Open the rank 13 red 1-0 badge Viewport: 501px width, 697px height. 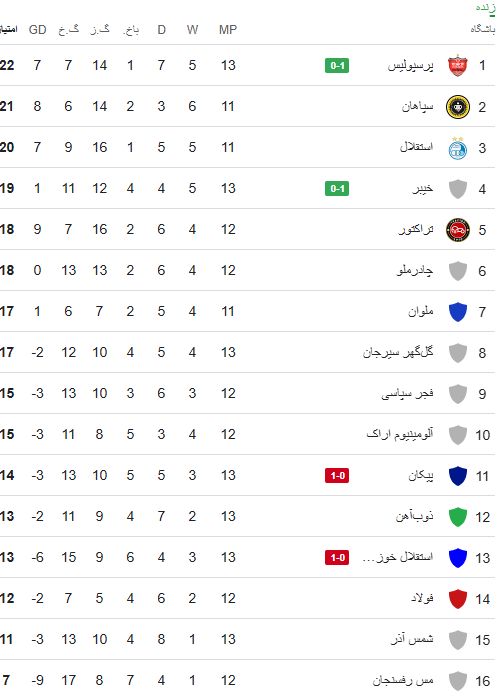337,557
